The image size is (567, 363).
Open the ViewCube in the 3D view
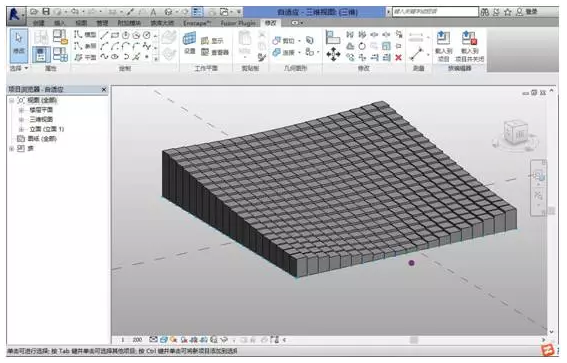click(516, 134)
